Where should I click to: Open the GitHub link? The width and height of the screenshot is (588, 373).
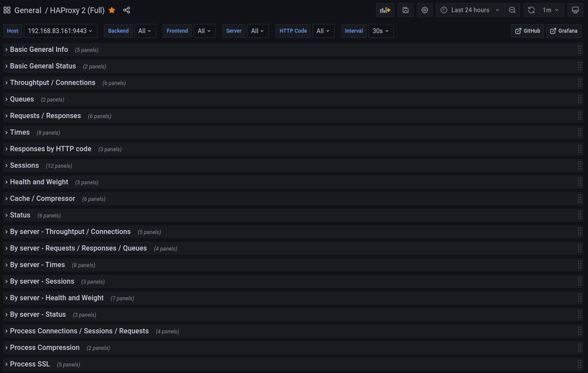[528, 31]
